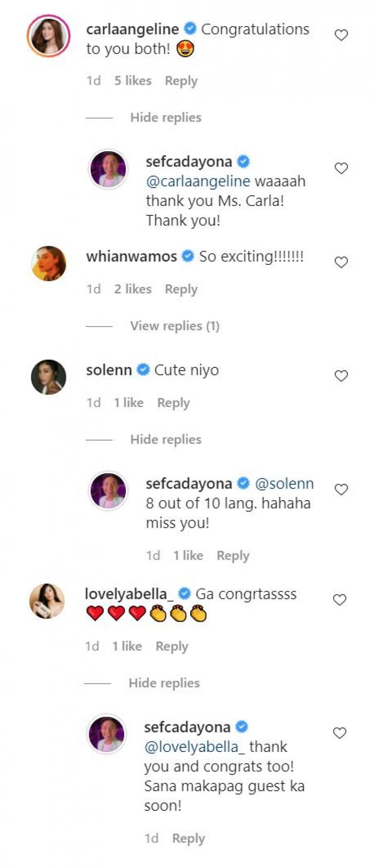Heart sefcadayona's 8 out of 10 reply
Viewport: 374px width, 868px height.
pos(341,490)
